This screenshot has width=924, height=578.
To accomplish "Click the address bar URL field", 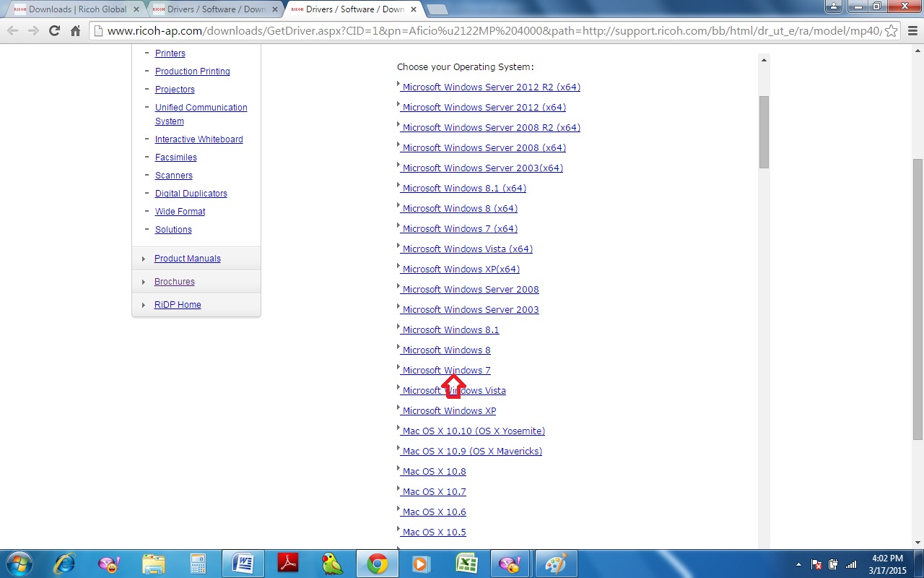I will tap(493, 31).
